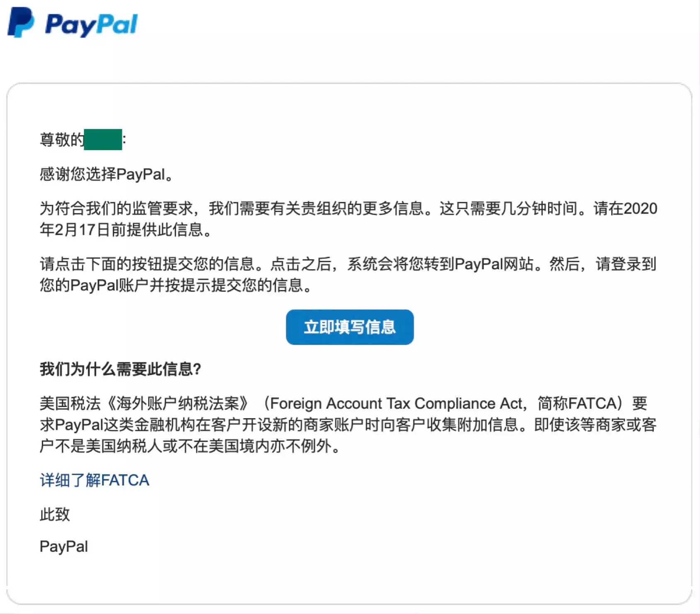Click the 立即填写信息 button
Screen dimensions: 700x614
(350, 327)
